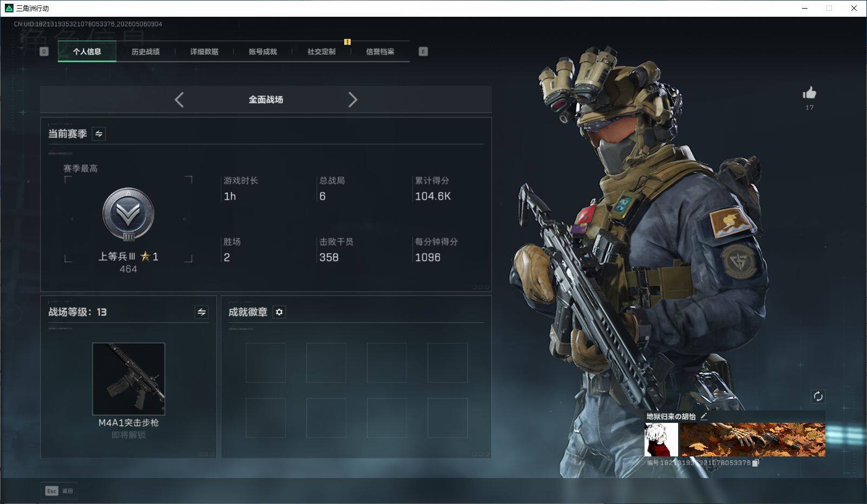
Task: Copy the player ID number
Action: (x=756, y=463)
